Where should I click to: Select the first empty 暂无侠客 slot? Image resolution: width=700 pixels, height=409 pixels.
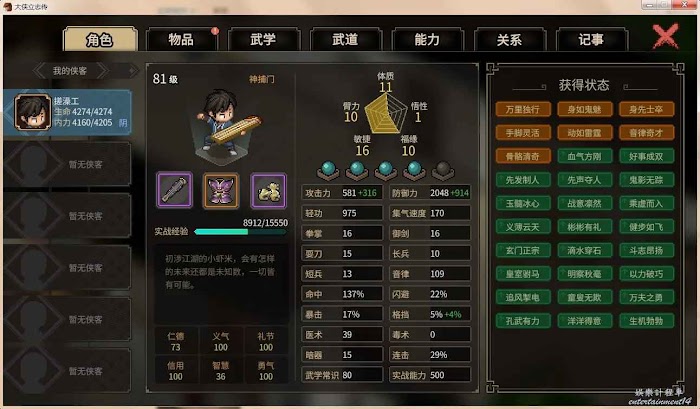[67, 164]
